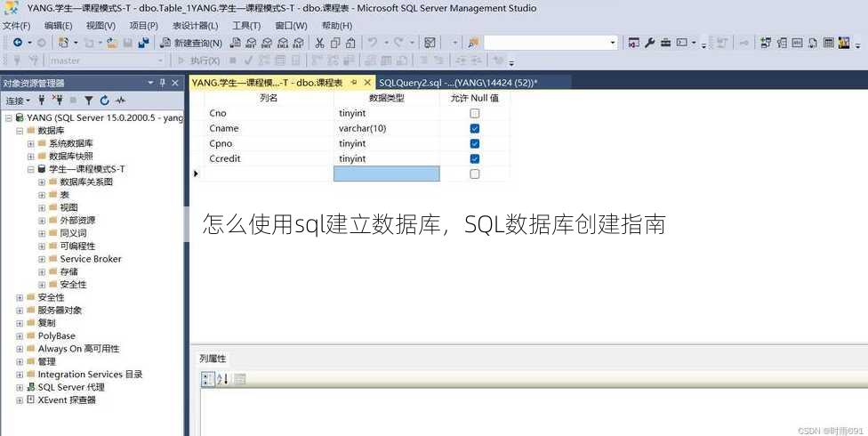Expand the PolyBase node

pyautogui.click(x=20, y=335)
